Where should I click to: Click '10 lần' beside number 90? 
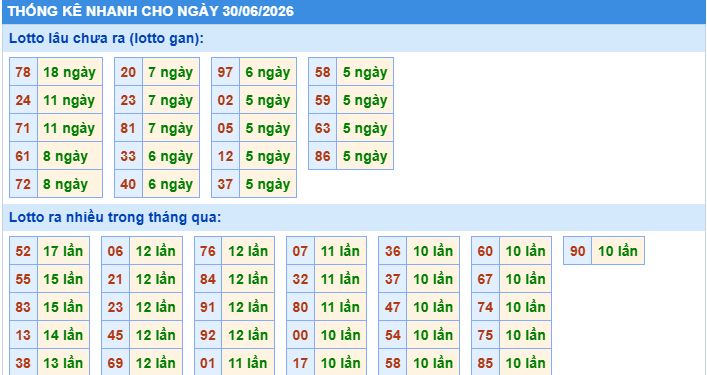coord(618,251)
